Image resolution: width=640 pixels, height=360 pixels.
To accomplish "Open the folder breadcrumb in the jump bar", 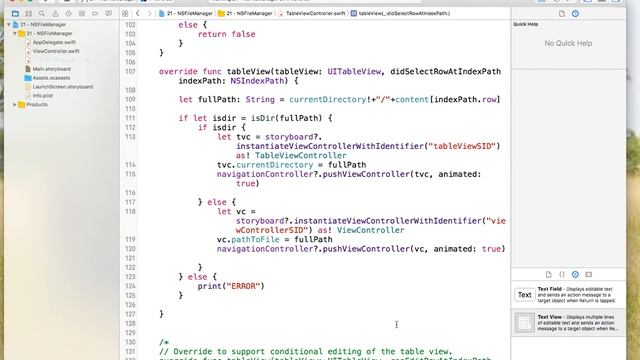I will 245,13.
